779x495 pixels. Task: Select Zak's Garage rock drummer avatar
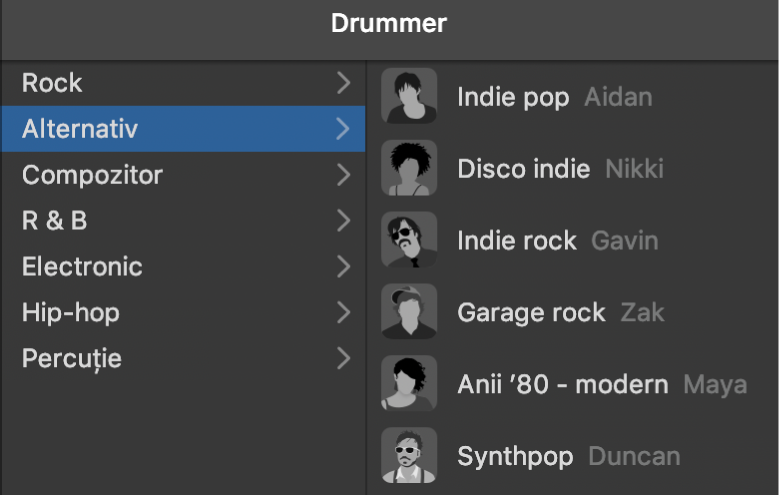point(409,312)
